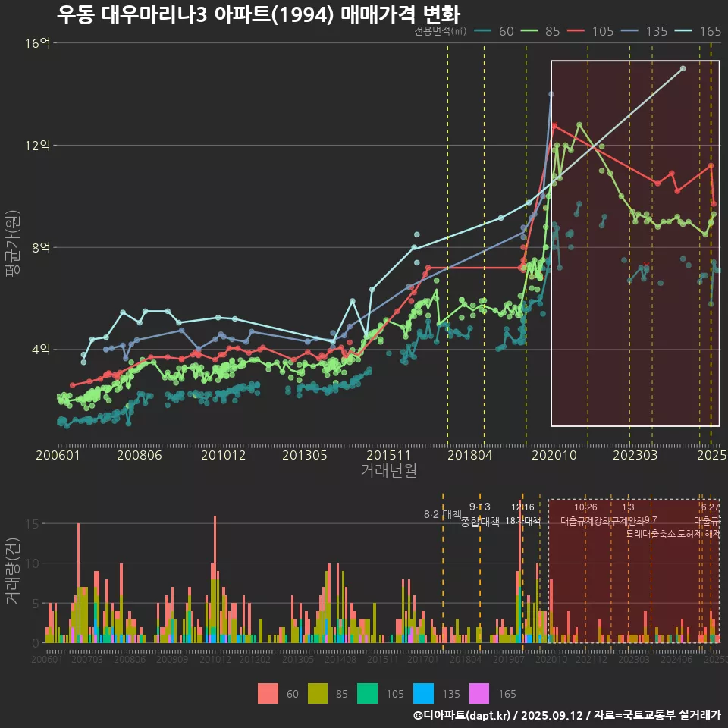The height and width of the screenshot is (728, 728).
Task: Click the '1·3' policy date annotation
Action: 628,507
